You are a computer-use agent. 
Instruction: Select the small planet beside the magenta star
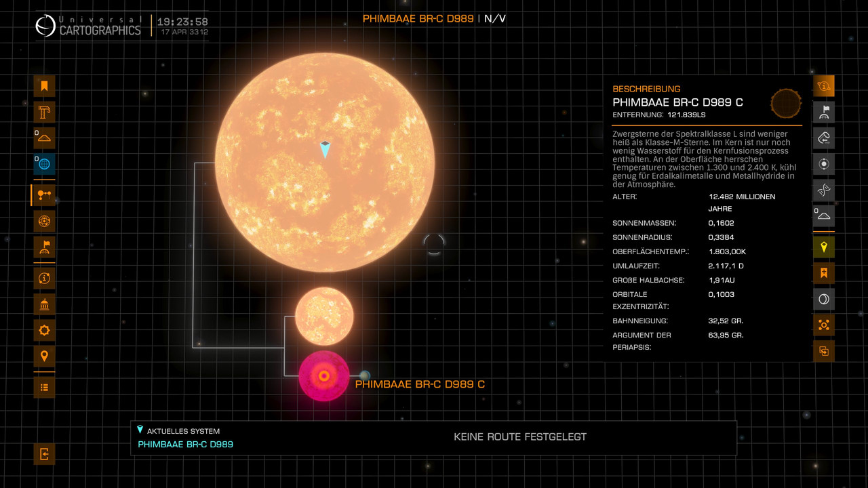tap(365, 375)
